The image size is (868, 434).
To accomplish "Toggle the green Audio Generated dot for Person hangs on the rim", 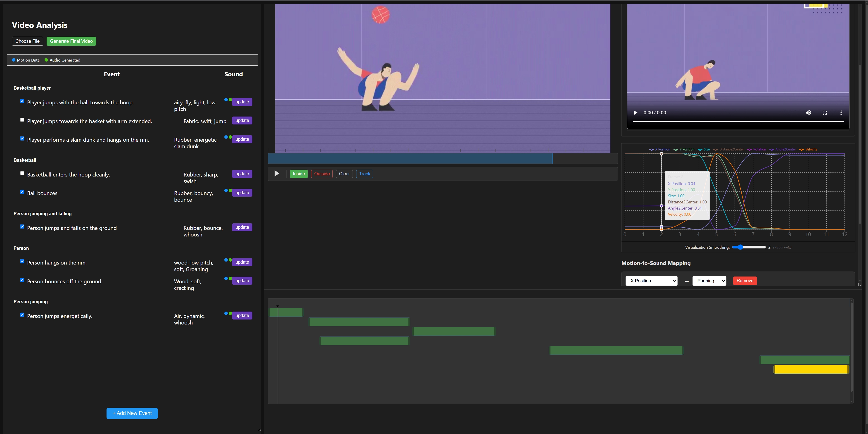I will click(230, 260).
